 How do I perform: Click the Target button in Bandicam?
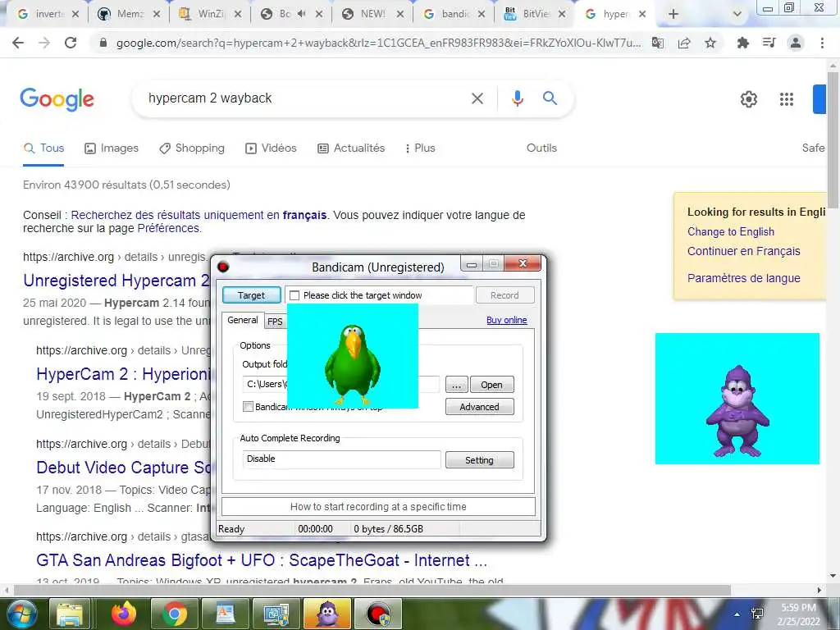coord(251,295)
